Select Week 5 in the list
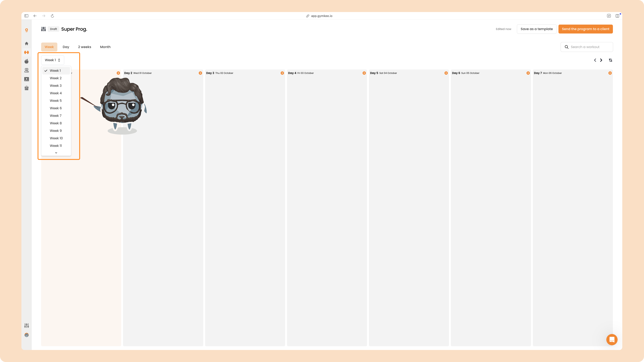 (56, 100)
